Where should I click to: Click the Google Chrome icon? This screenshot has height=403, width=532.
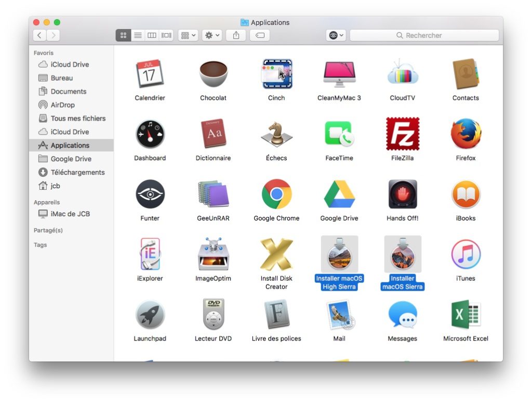click(x=276, y=194)
